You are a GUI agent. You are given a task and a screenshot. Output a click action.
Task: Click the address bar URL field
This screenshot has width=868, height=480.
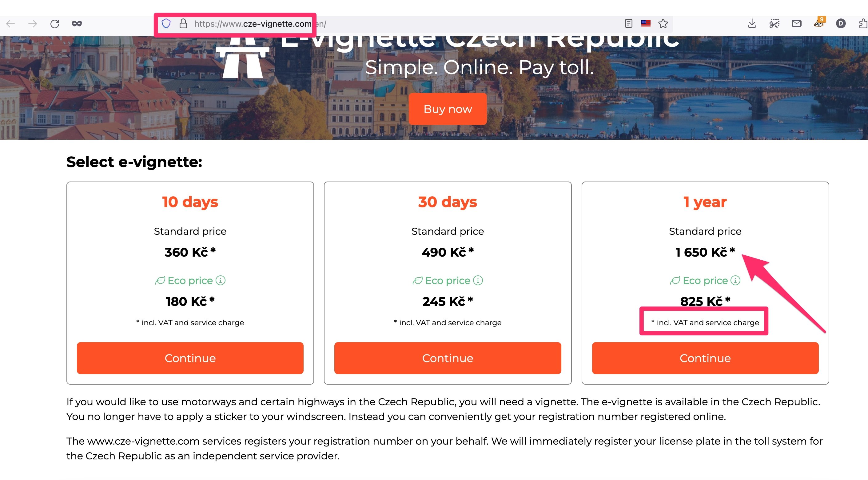click(x=404, y=24)
